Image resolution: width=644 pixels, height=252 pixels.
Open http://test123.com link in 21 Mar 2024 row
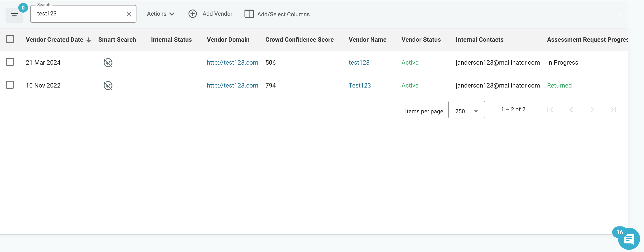coord(232,62)
